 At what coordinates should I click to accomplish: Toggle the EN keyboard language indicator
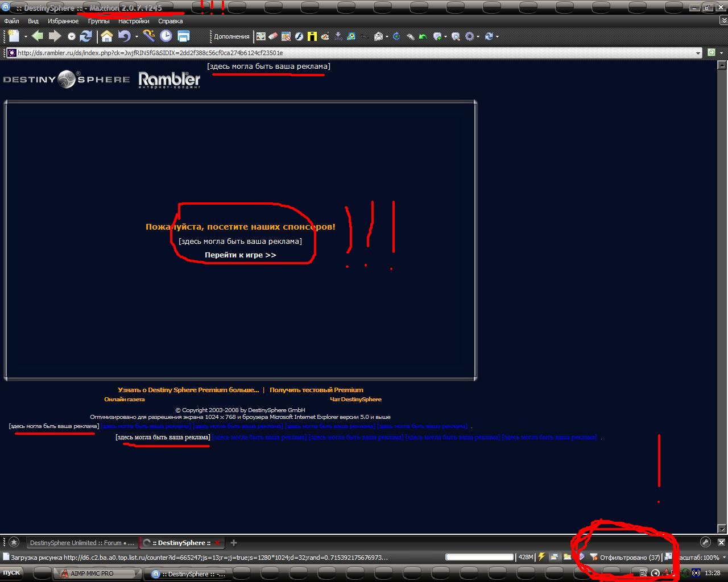(643, 573)
